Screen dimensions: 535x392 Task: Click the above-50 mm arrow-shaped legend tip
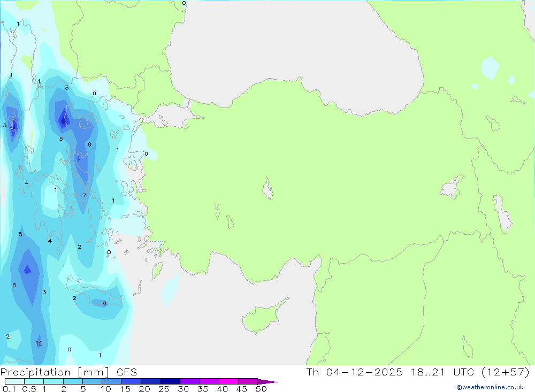point(267,381)
